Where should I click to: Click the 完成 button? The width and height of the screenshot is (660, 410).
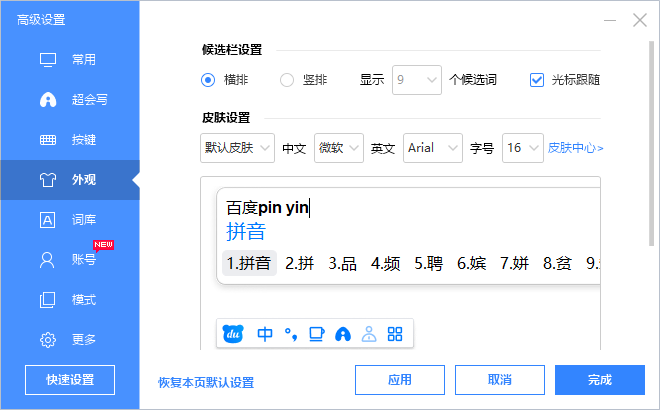[x=600, y=380]
